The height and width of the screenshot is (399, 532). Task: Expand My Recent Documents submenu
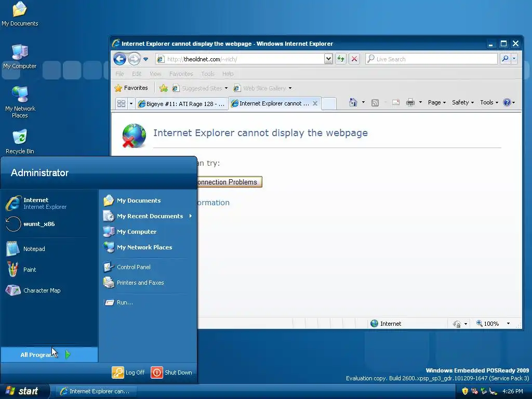148,216
